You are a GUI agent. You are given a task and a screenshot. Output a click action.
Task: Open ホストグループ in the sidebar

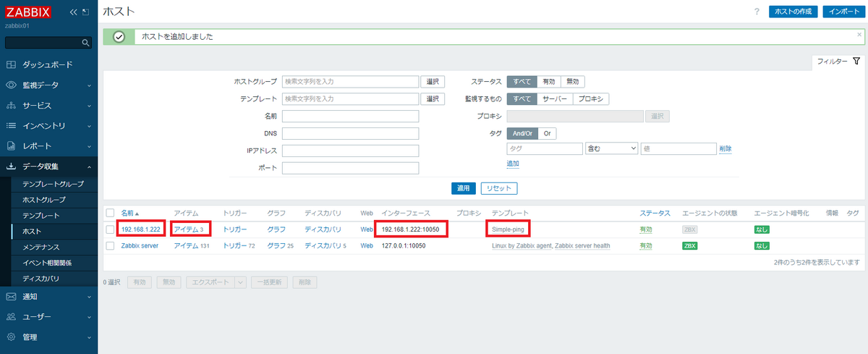pyautogui.click(x=43, y=200)
